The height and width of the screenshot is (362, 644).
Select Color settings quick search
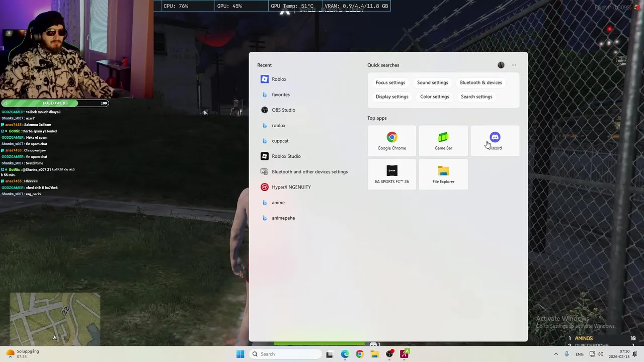(435, 97)
